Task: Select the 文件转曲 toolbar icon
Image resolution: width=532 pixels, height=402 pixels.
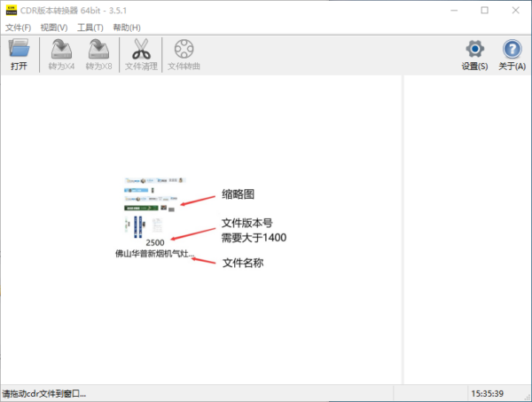Action: (184, 54)
